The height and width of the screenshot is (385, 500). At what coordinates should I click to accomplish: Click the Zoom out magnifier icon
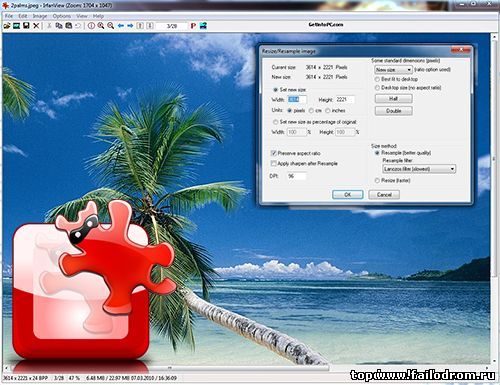(x=111, y=26)
